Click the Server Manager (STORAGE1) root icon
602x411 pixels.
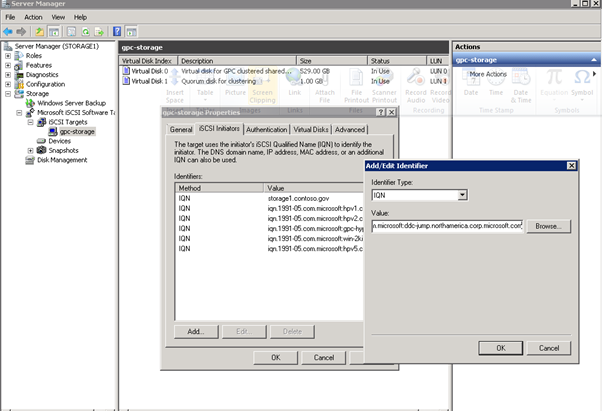point(8,46)
